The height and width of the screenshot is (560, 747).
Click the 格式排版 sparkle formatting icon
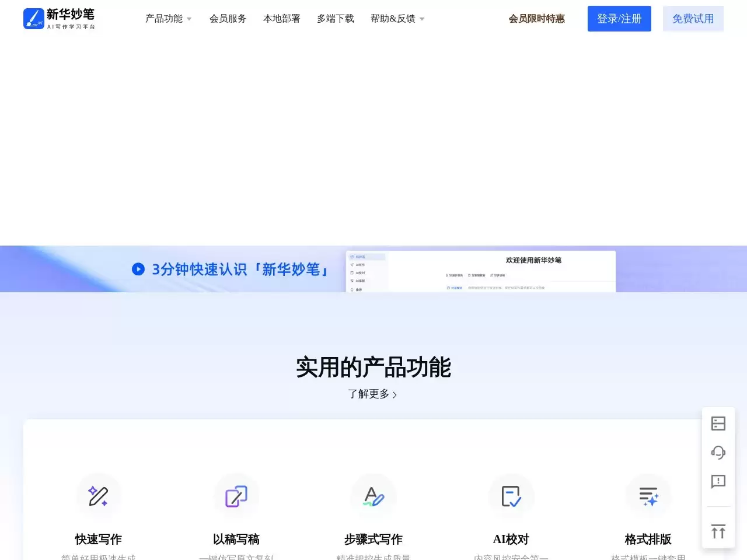point(649,496)
